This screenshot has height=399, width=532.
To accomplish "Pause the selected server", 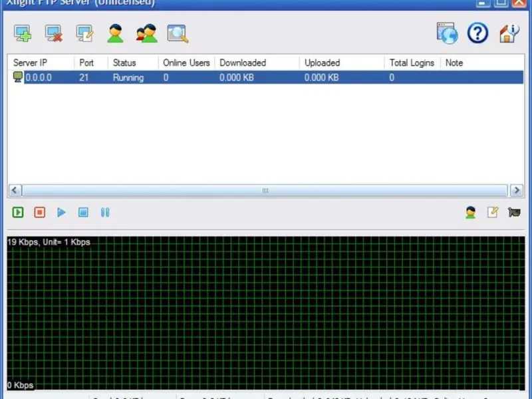I will point(105,212).
